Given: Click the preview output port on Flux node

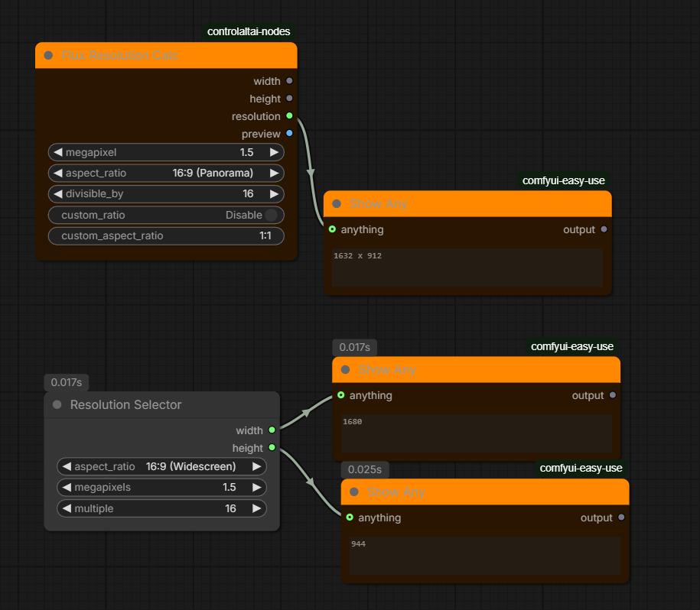Looking at the screenshot, I should coord(289,133).
